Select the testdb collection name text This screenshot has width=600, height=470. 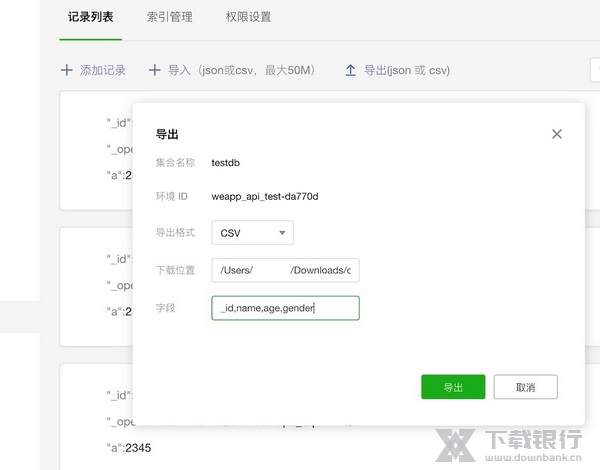coord(225,163)
